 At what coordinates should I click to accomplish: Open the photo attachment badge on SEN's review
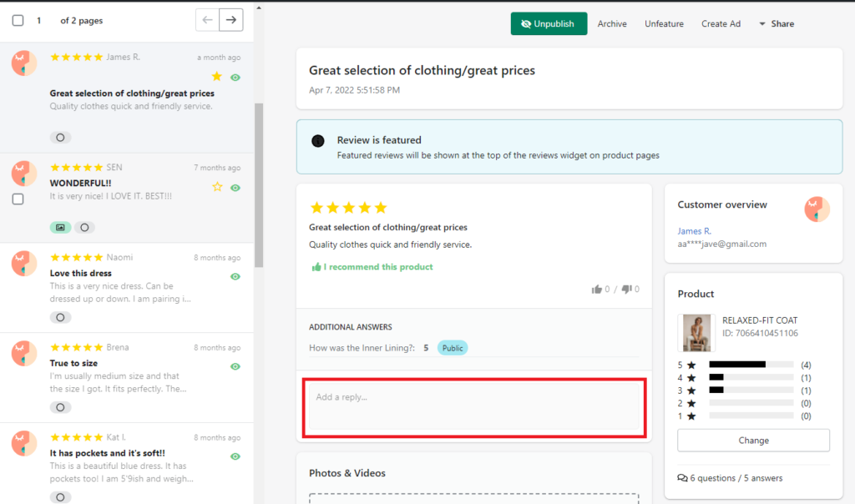click(59, 227)
